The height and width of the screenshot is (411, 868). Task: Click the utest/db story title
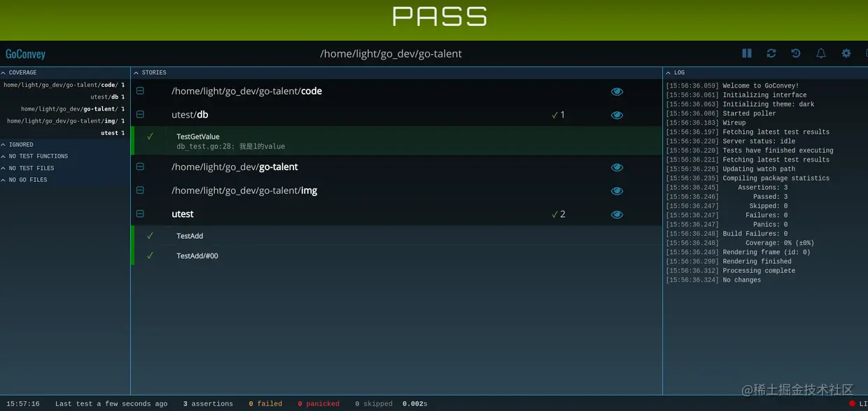click(x=190, y=115)
